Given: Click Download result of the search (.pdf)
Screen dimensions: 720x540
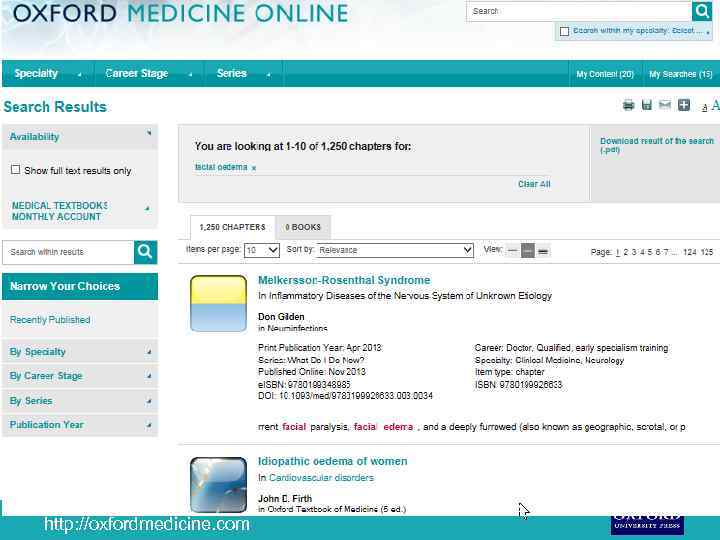Looking at the screenshot, I should point(657,145).
